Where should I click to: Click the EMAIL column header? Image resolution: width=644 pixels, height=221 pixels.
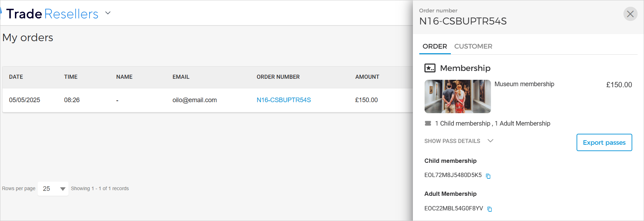pos(181,77)
